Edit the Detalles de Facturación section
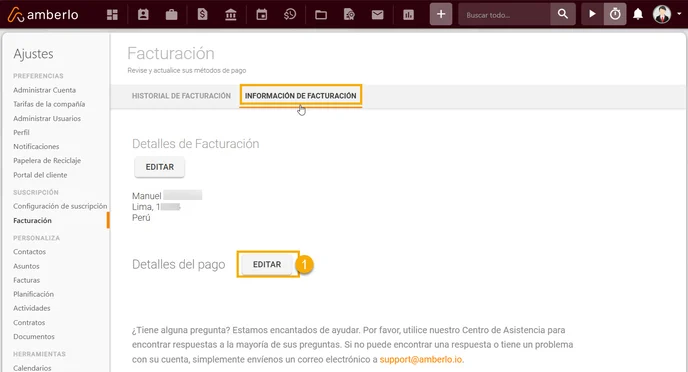The width and height of the screenshot is (688, 372). 159,167
